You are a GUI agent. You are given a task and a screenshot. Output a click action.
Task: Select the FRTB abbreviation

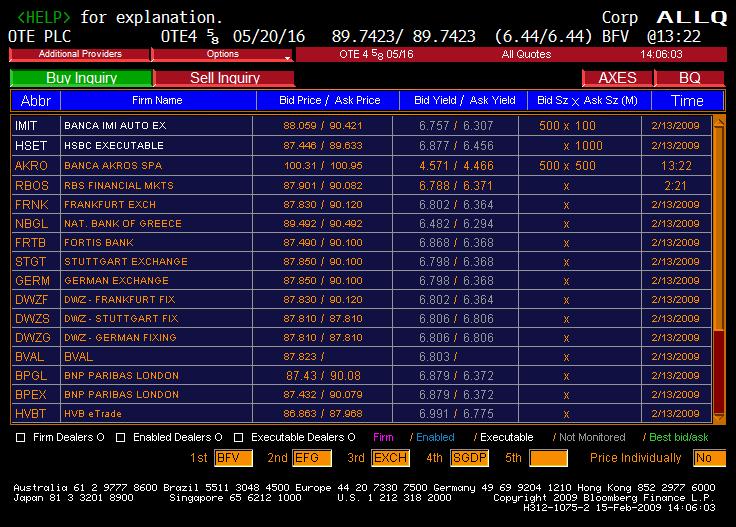pyautogui.click(x=31, y=243)
